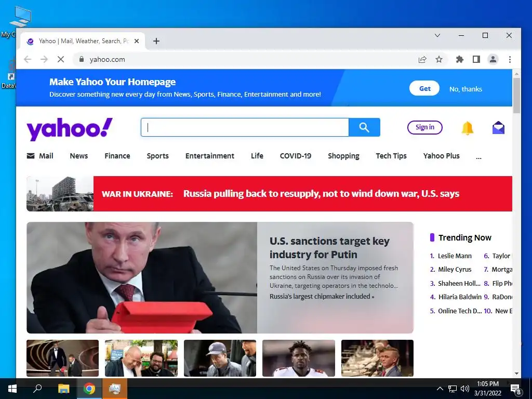The width and height of the screenshot is (532, 399).
Task: Open volume control in system tray
Action: 465,389
